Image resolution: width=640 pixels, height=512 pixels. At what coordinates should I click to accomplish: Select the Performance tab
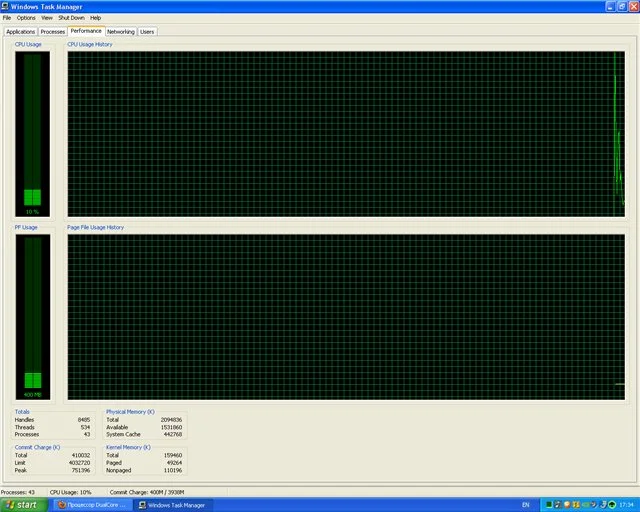click(86, 31)
